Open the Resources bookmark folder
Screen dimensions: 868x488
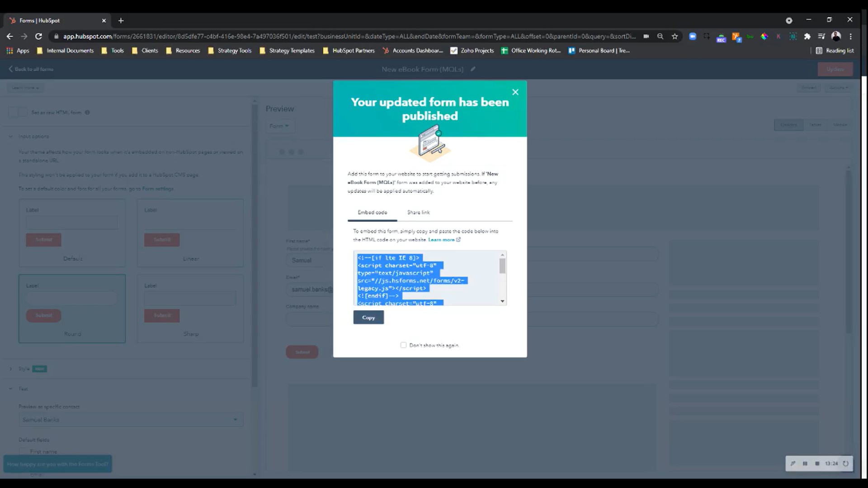pos(183,51)
